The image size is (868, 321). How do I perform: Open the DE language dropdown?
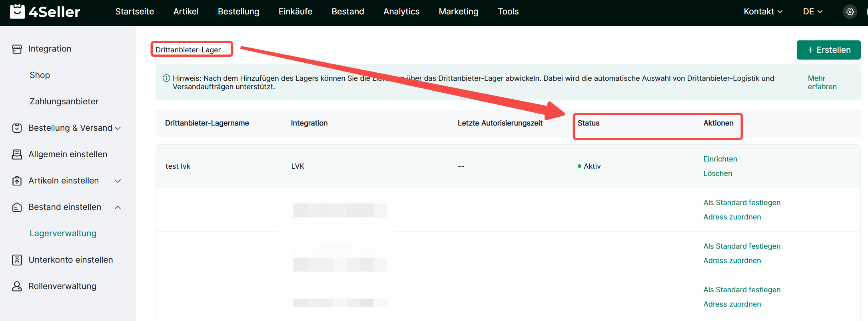click(x=812, y=12)
